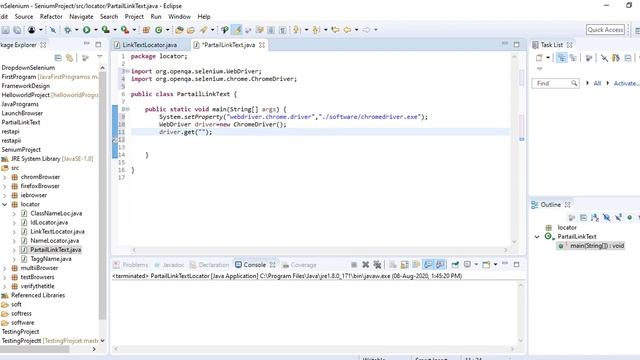Open Package Explorer view menu triangle
Screen dimensions: 640x360
pos(100,57)
